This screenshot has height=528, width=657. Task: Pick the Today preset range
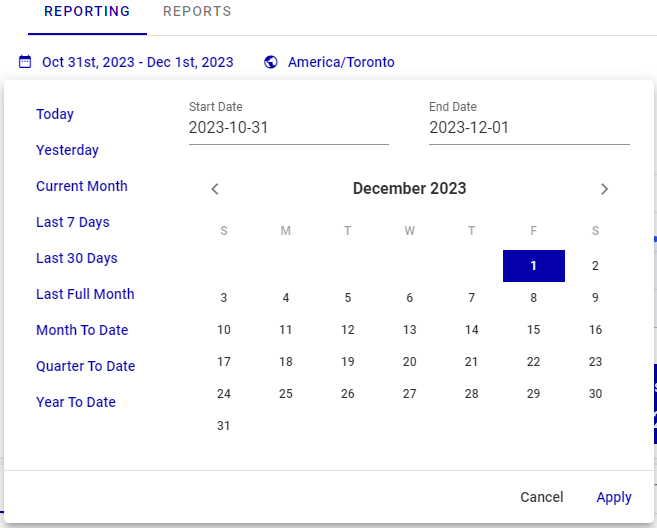(55, 114)
